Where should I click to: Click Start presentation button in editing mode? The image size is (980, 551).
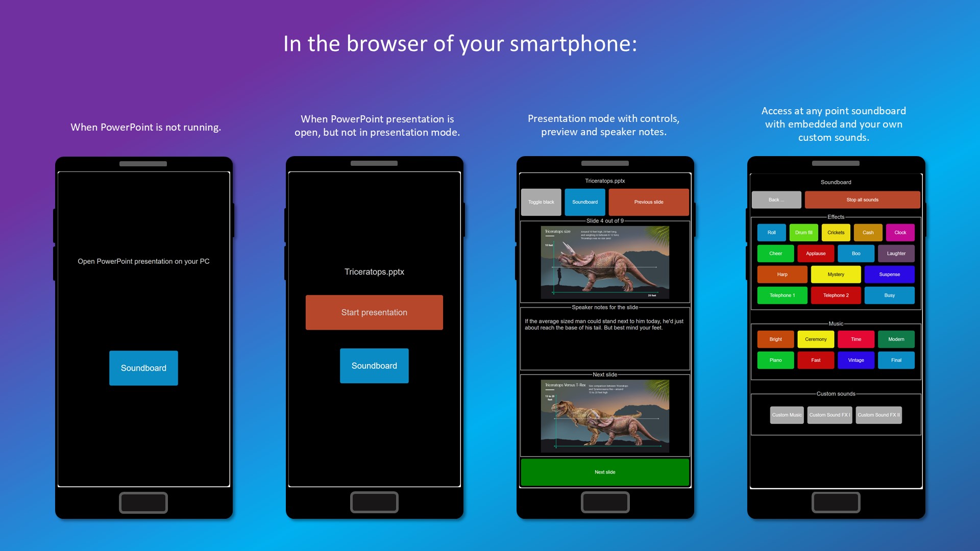(374, 312)
